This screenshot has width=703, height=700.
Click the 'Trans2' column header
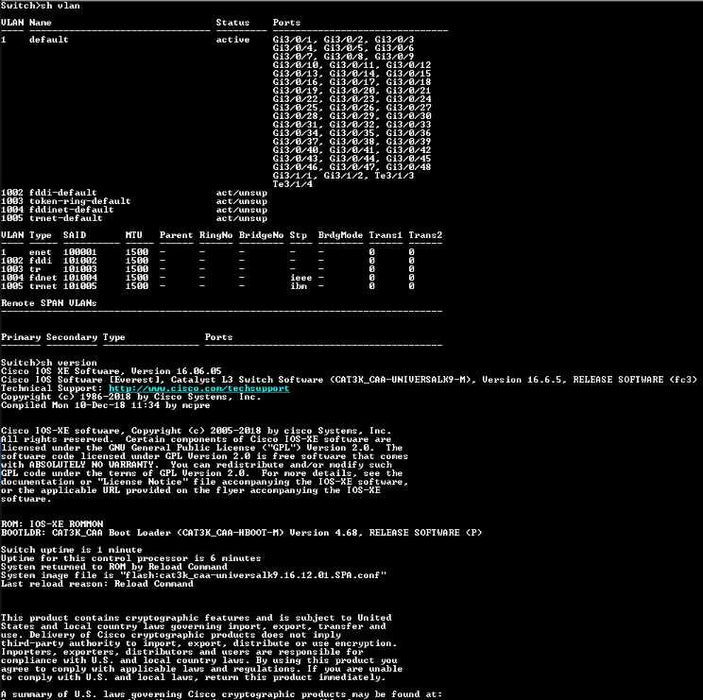(425, 235)
